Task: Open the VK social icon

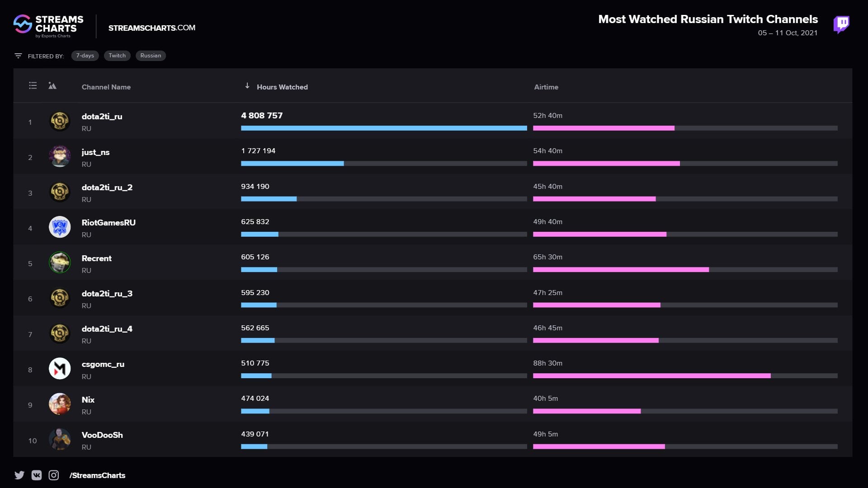Action: coord(37,475)
